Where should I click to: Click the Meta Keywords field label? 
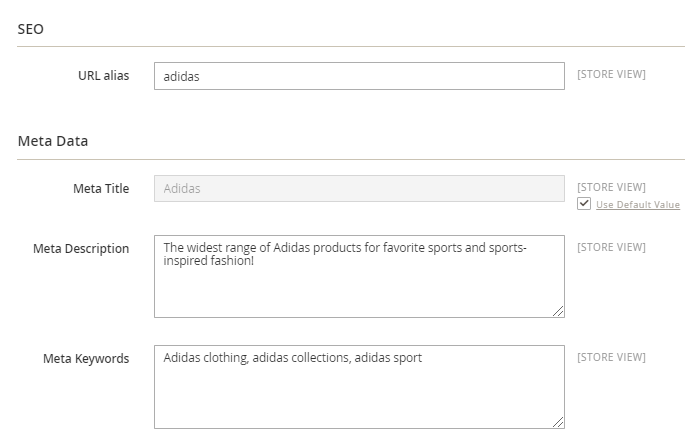pyautogui.click(x=86, y=358)
